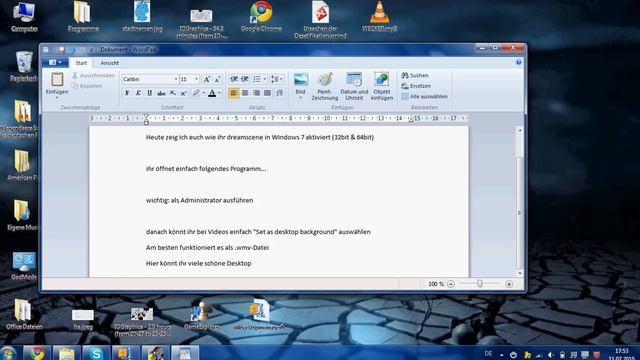Open Skype from the taskbar
The height and width of the screenshot is (360, 640).
(x=96, y=353)
